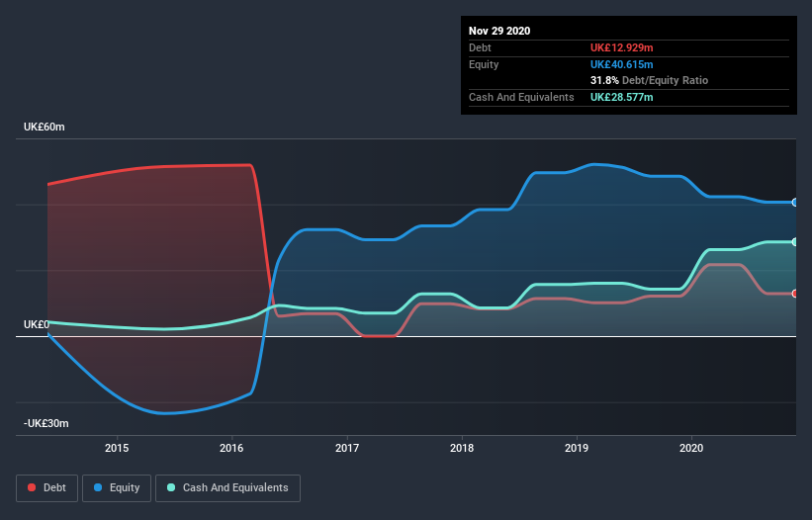
Task: Click the Equity label in tooltip
Action: click(x=484, y=64)
